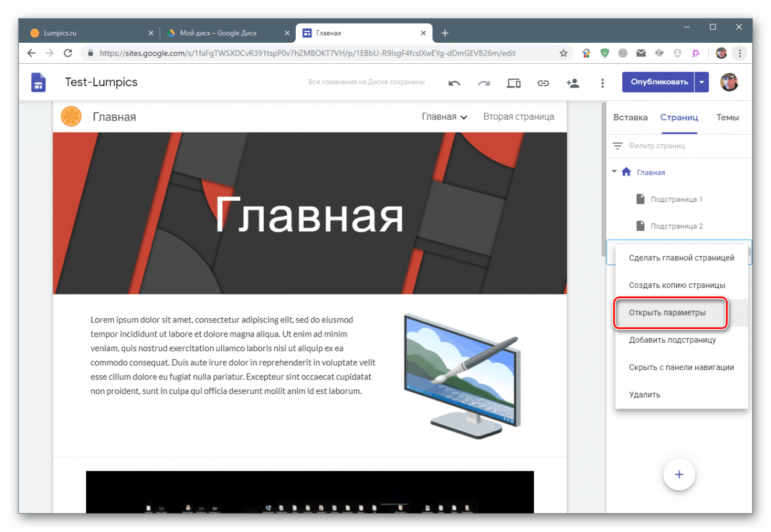Click the large Главная banner heading

(309, 214)
